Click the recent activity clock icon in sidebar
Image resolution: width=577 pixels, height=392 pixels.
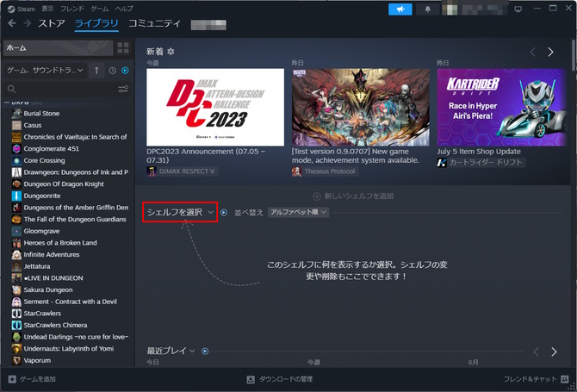(x=112, y=70)
